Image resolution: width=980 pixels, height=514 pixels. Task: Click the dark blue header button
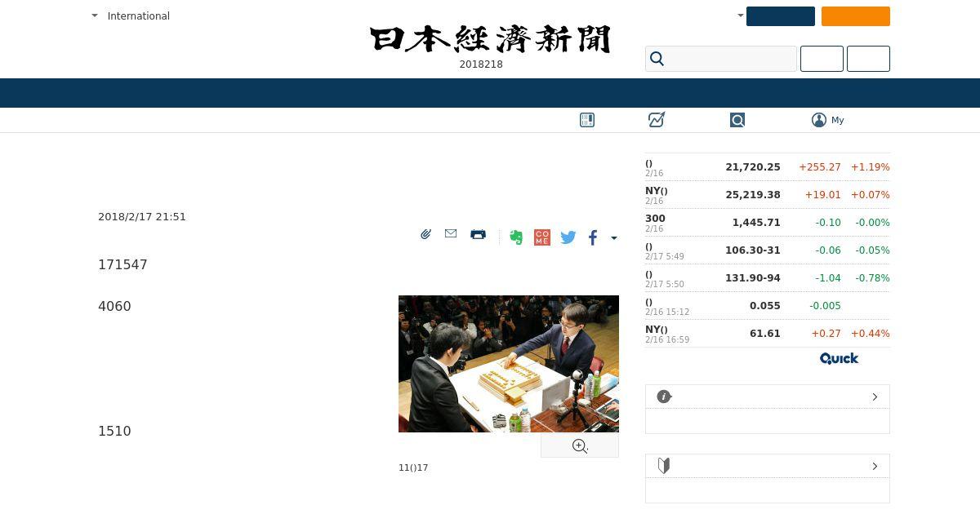point(780,16)
